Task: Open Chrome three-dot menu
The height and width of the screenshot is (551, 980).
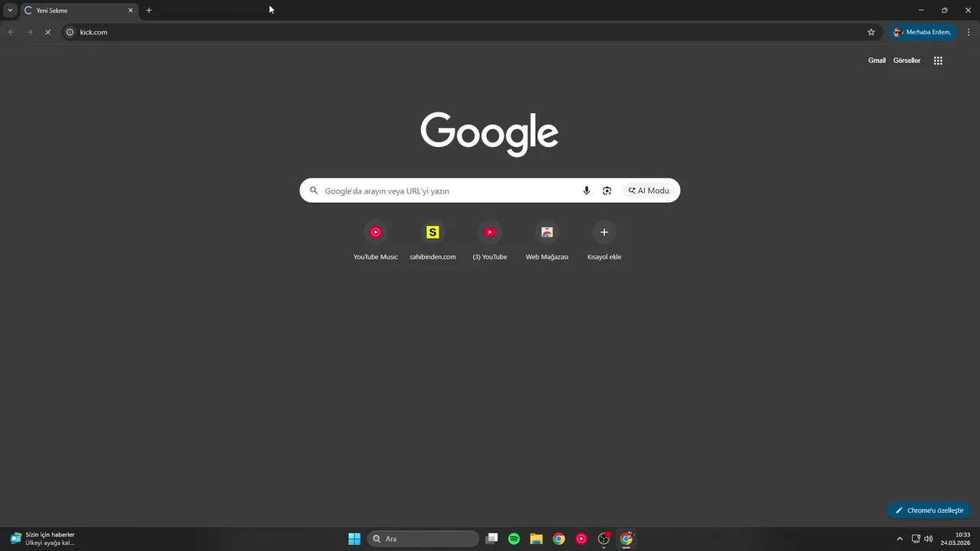Action: [969, 32]
